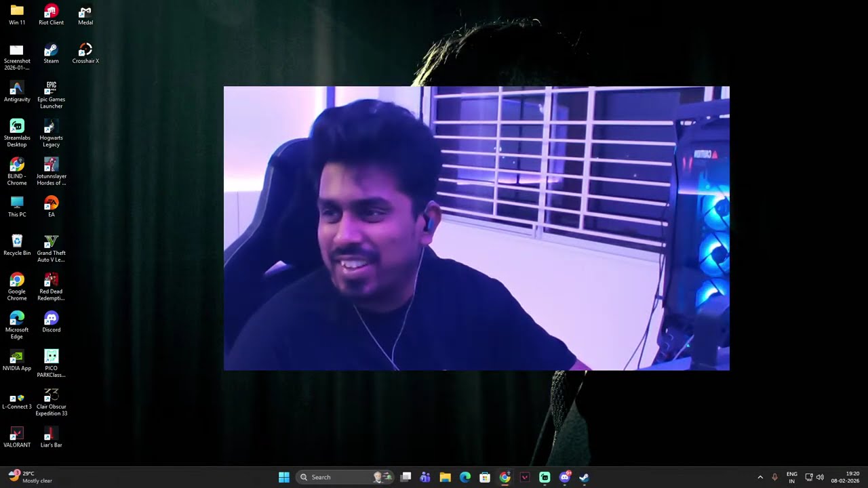Select the Streamlabs Desktop shortcut
Screen dimensions: 868x488
(17, 134)
